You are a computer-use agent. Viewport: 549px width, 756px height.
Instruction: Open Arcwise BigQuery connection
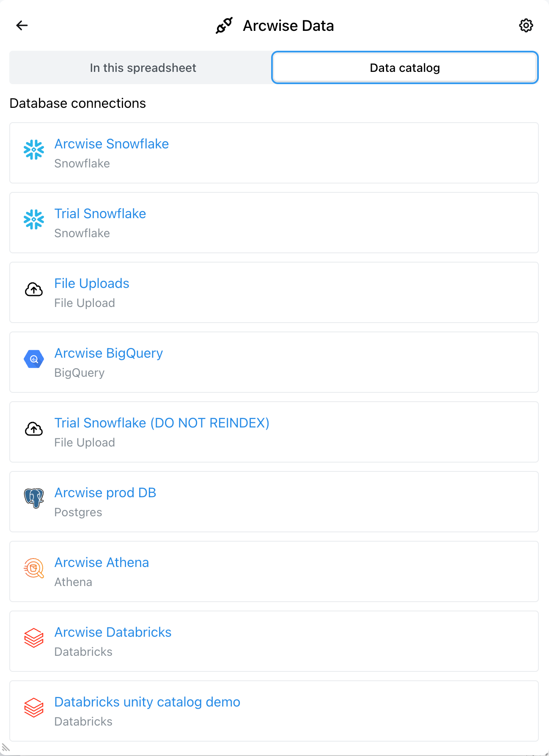(x=109, y=353)
